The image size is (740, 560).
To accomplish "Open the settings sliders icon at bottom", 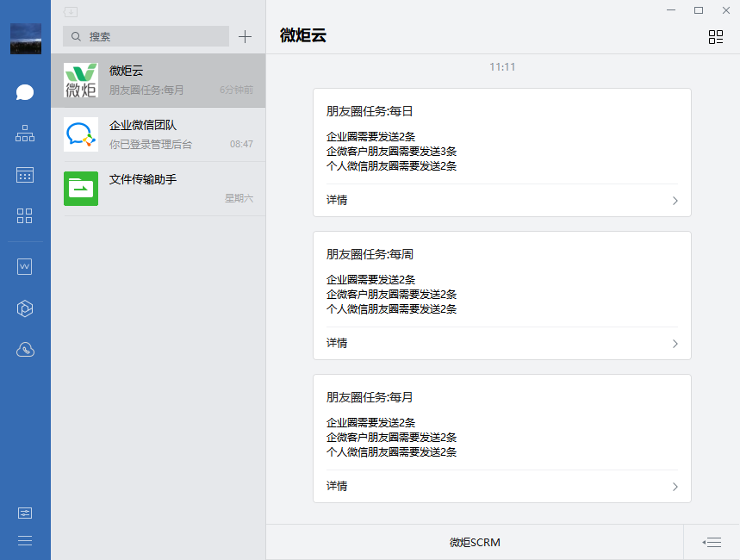I will click(x=25, y=513).
